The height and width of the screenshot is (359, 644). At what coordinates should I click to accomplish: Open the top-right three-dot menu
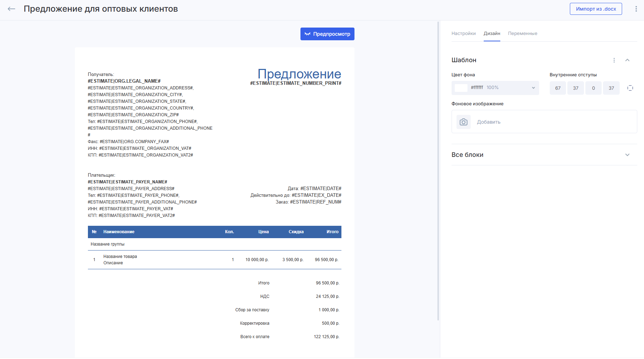point(636,9)
